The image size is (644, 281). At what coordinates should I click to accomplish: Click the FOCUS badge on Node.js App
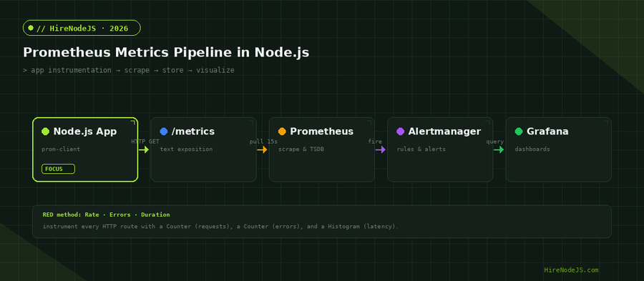58,169
